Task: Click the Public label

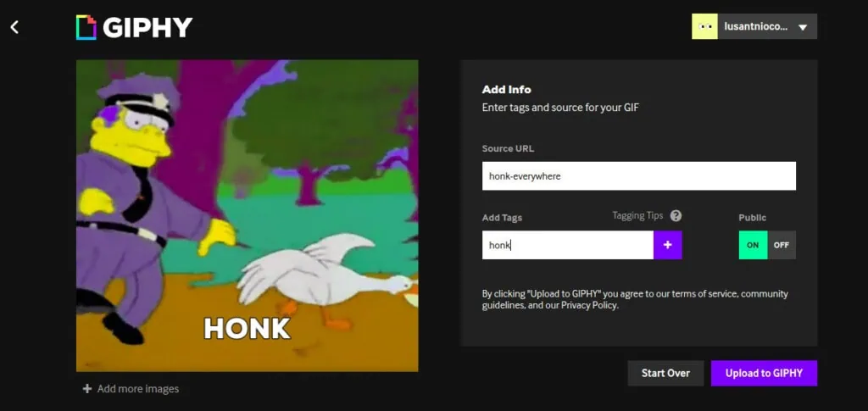Action: click(x=753, y=218)
